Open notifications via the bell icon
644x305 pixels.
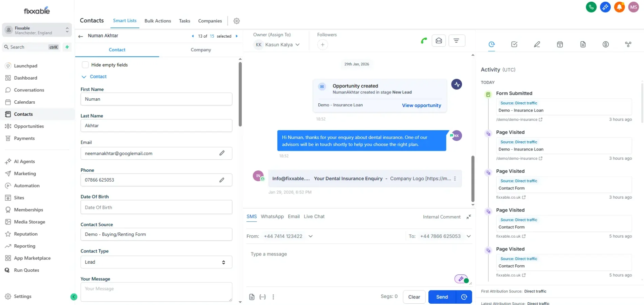619,7
